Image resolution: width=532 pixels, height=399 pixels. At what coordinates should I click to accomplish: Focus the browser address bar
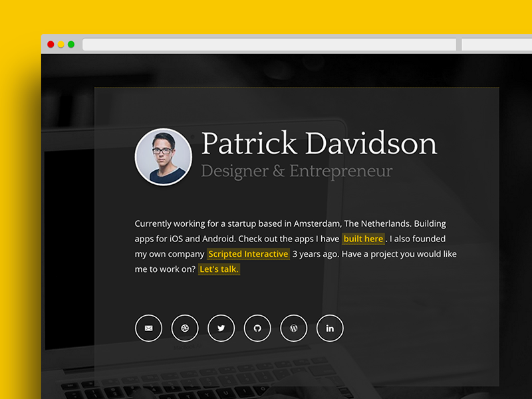[x=269, y=45]
